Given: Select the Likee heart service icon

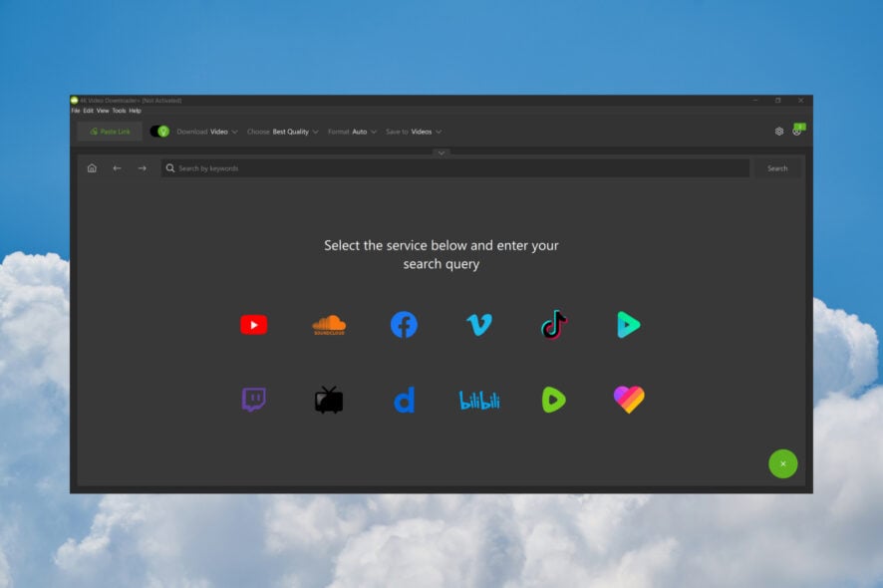Looking at the screenshot, I should [629, 400].
